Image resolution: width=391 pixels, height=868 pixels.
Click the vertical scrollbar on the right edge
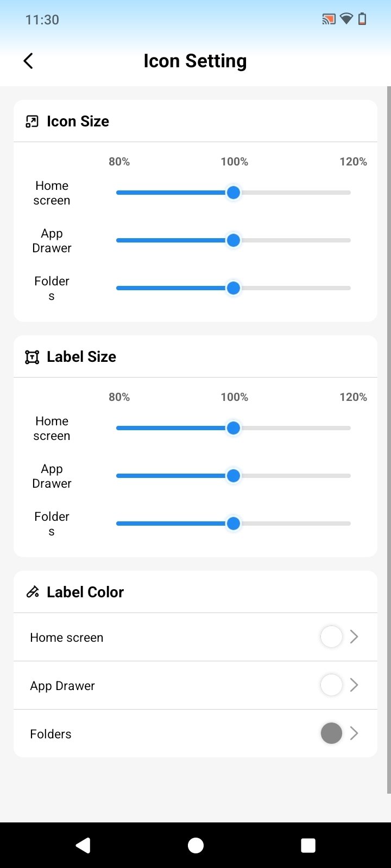click(x=389, y=434)
